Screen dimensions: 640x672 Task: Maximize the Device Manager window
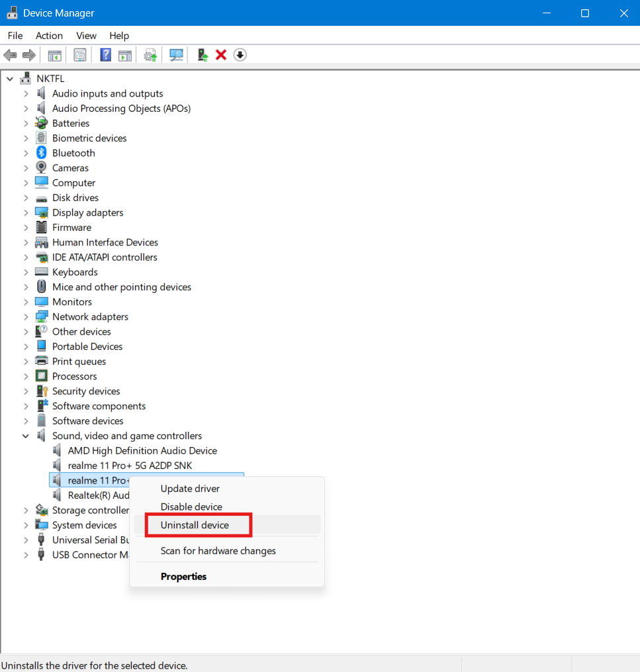[584, 13]
